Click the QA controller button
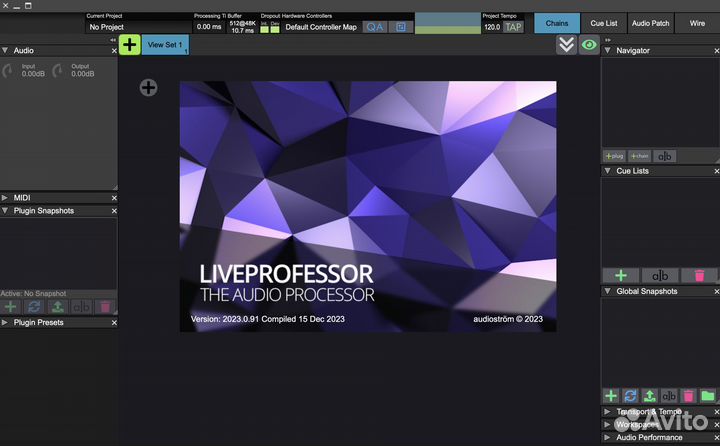The height and width of the screenshot is (446, 720). [x=375, y=27]
